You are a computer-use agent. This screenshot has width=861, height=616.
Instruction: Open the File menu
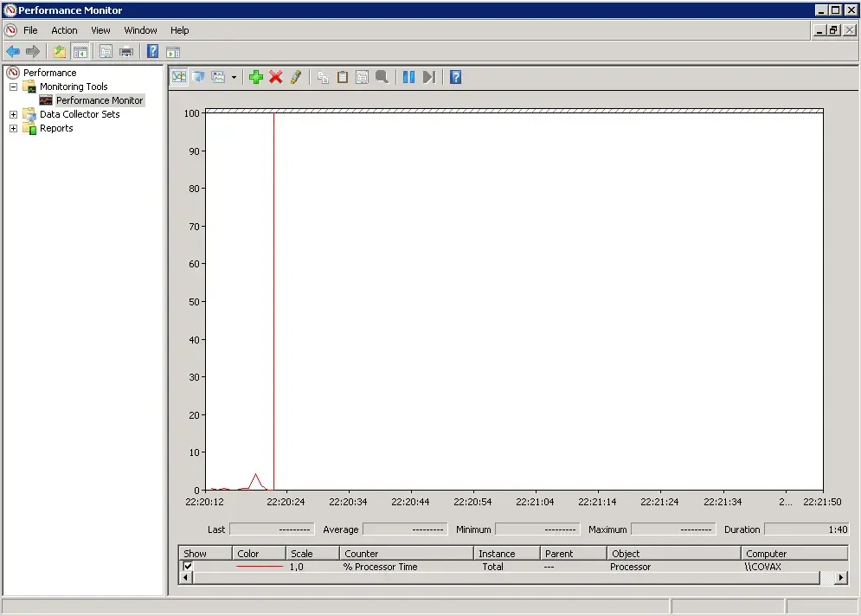point(31,30)
